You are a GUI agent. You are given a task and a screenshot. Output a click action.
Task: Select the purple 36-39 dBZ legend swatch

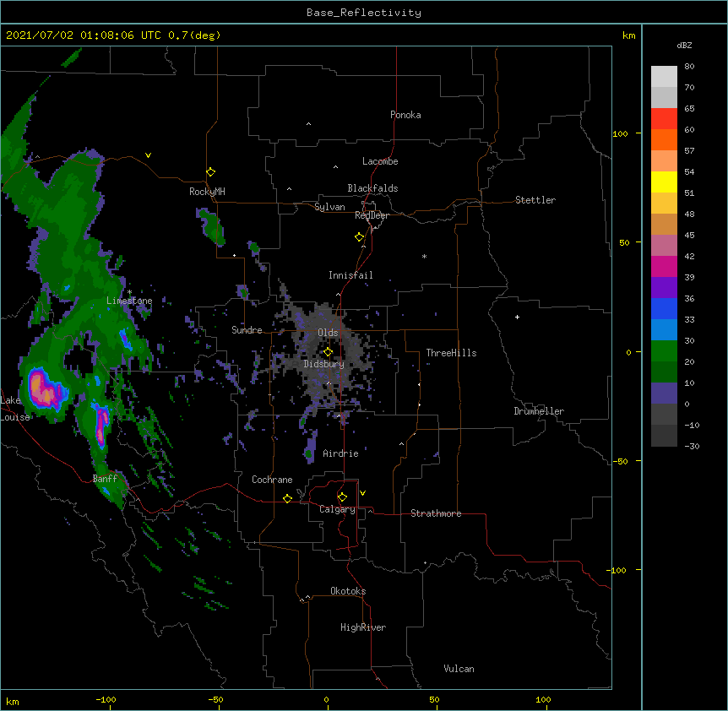tap(664, 288)
